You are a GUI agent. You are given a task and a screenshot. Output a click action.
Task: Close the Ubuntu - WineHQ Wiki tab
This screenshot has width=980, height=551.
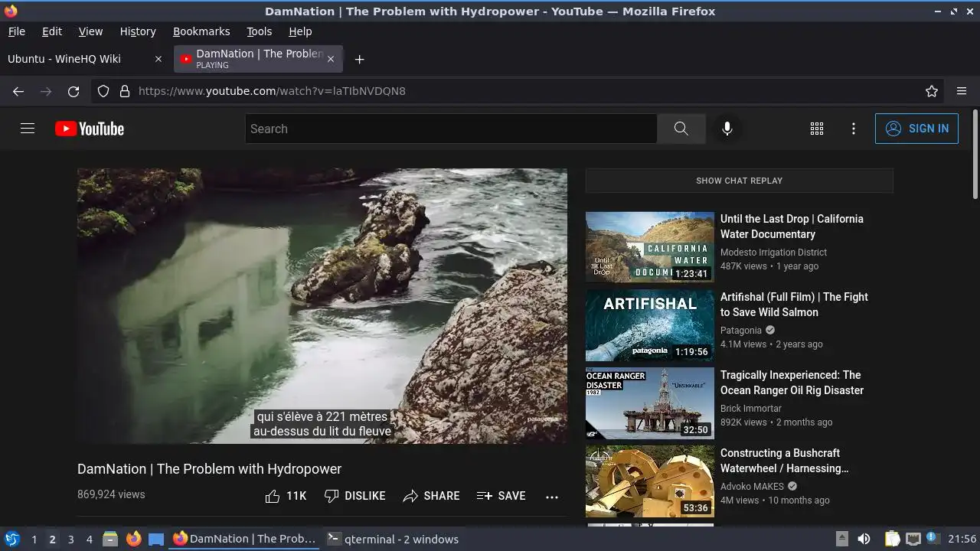158,59
